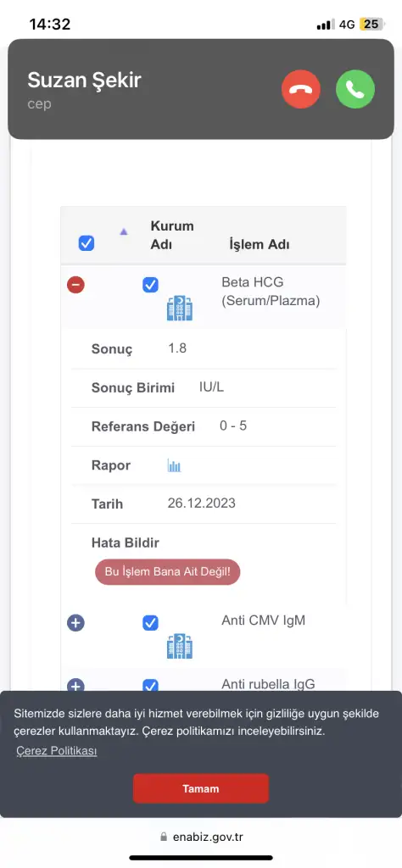Screen dimensions: 402x868
Task: Tap the battery indicator in status bar
Action: pyautogui.click(x=371, y=24)
